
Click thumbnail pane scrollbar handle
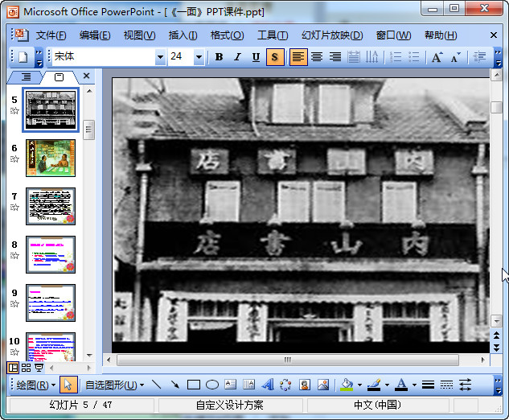tap(89, 130)
